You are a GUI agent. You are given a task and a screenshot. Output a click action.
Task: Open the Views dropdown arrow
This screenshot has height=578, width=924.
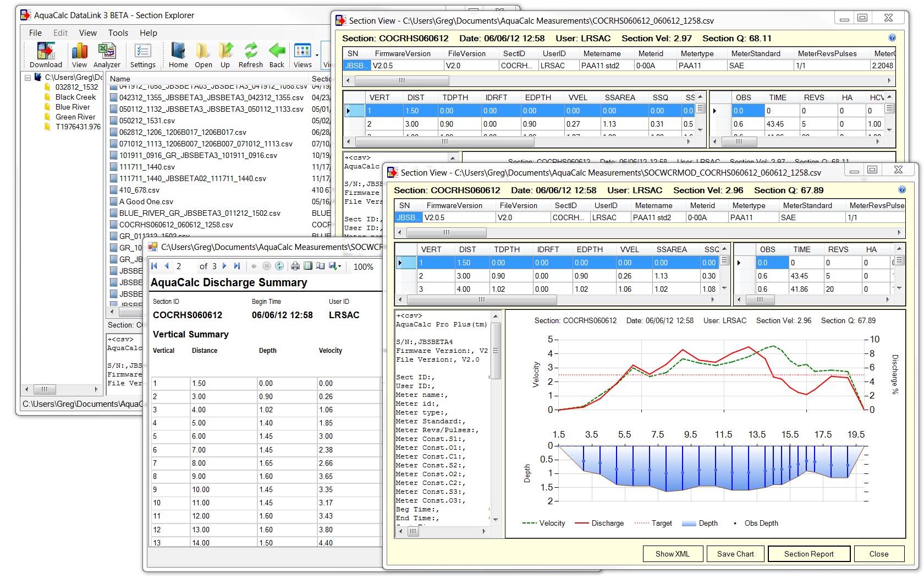(317, 55)
